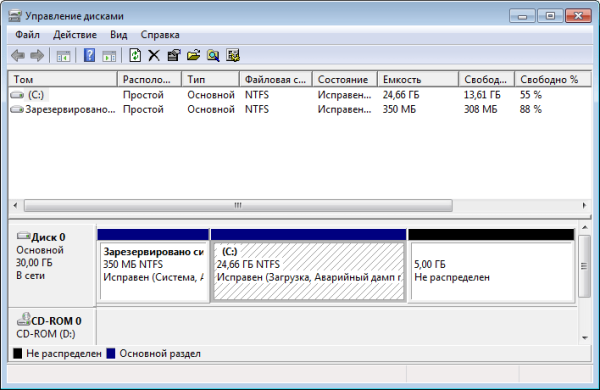
Task: Click the horizontal scrollbar right arrow
Action: point(584,206)
